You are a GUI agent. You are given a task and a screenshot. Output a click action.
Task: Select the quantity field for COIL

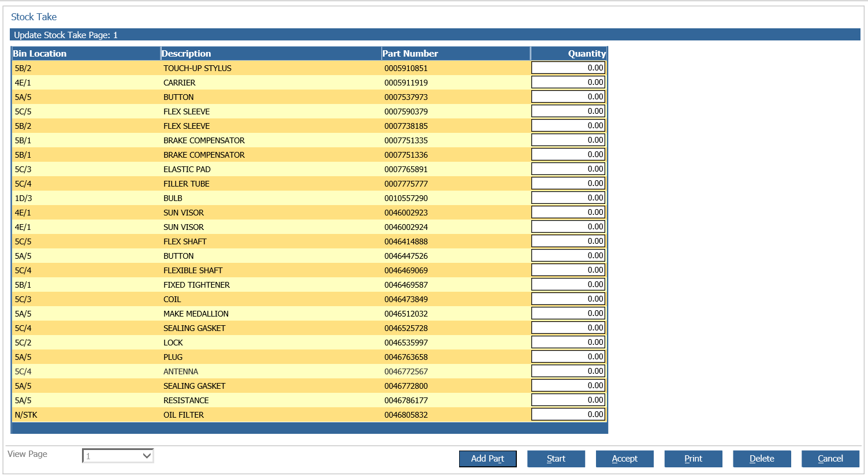pos(568,299)
